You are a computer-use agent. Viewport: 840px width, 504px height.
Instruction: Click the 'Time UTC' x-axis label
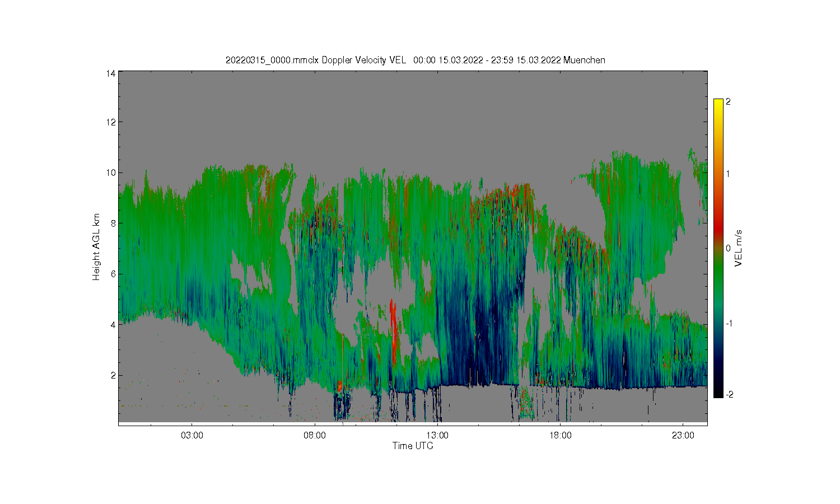pos(413,446)
